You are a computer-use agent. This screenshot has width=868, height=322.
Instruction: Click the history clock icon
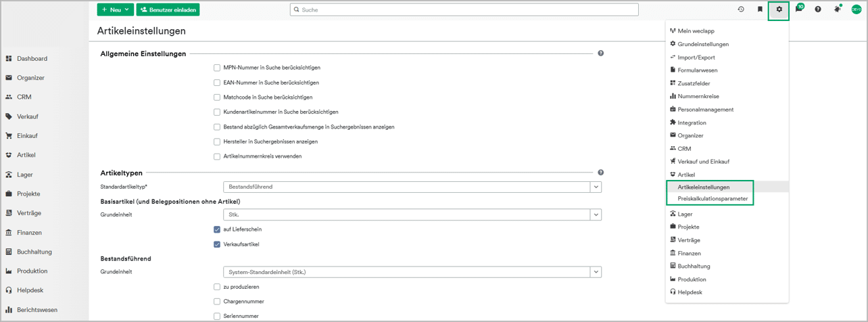coord(741,9)
